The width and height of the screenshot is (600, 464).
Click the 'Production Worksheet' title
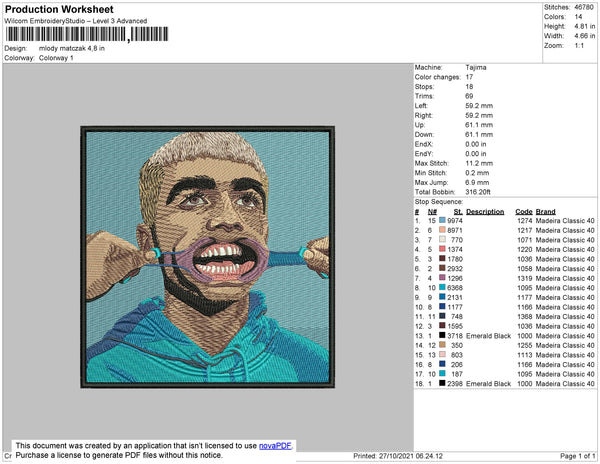[59, 9]
